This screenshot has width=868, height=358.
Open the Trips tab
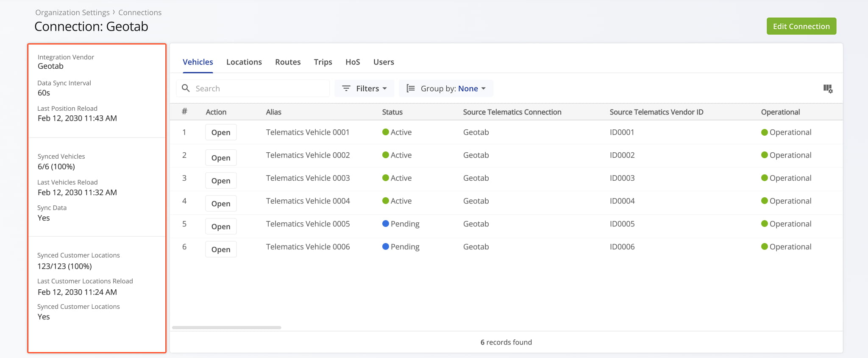click(x=323, y=62)
